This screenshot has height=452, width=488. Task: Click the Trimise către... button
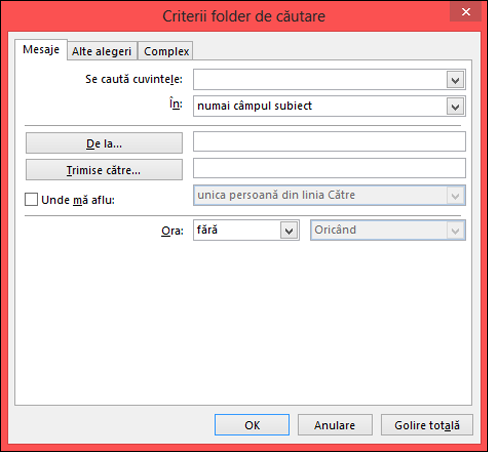[x=104, y=170]
